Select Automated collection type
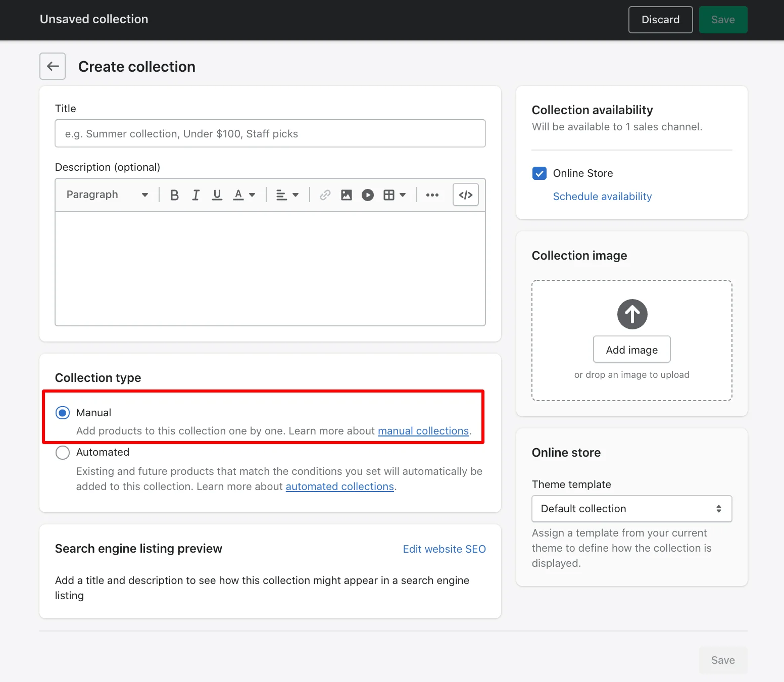784x682 pixels. click(63, 452)
